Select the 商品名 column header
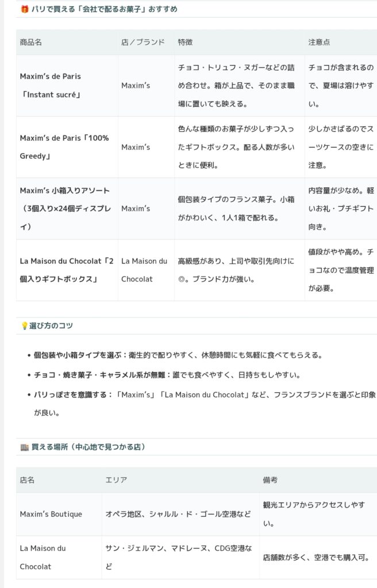This screenshot has width=377, height=588. tap(31, 42)
